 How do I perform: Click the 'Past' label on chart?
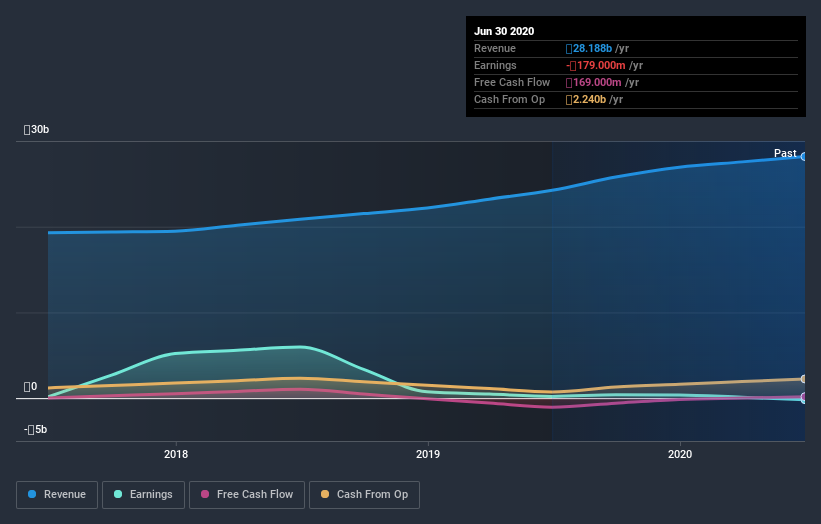click(785, 153)
